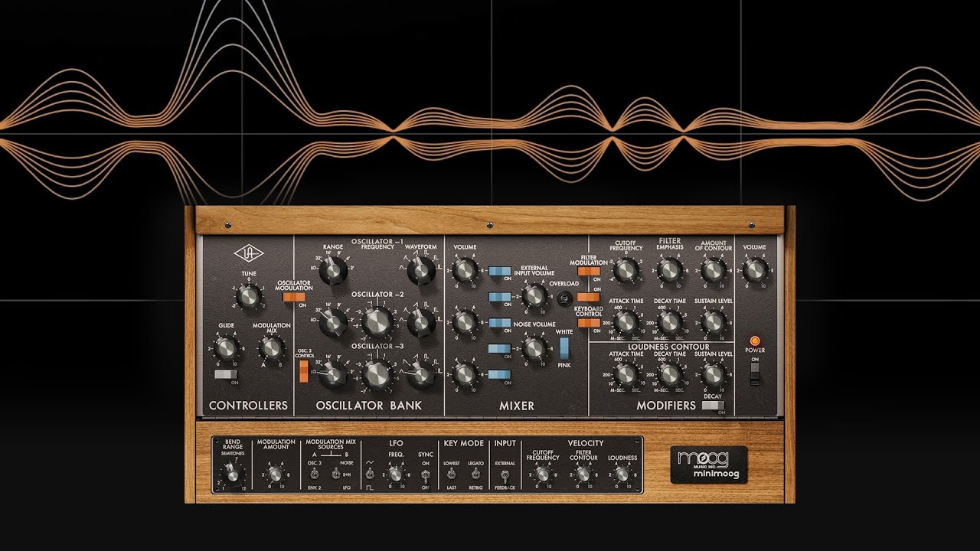Click the Filter Sustain Level knob
The height and width of the screenshot is (551, 980).
coord(714,322)
